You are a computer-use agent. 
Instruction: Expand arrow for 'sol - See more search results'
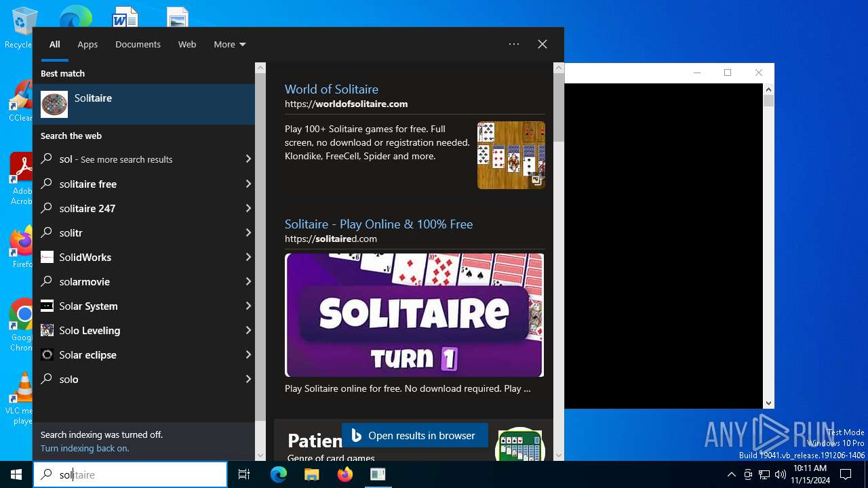pyautogui.click(x=248, y=159)
